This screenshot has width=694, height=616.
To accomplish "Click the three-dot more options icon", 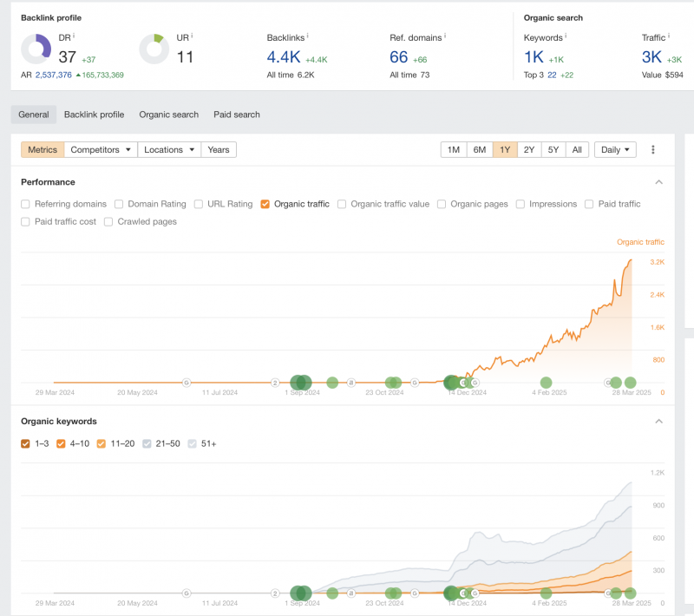I will (x=653, y=150).
